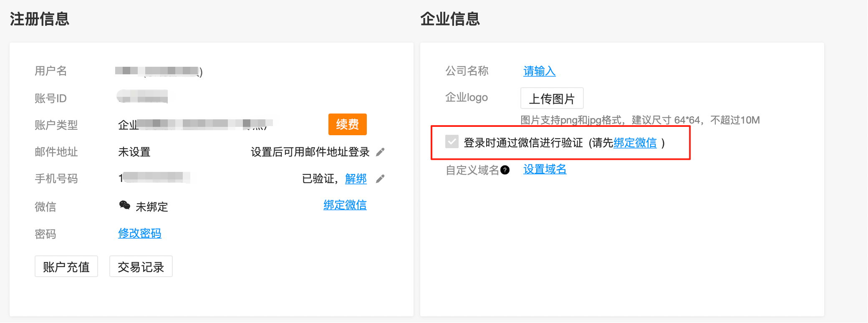Click the question mark icon beside 自定义域名
This screenshot has width=868, height=323.
coord(505,170)
